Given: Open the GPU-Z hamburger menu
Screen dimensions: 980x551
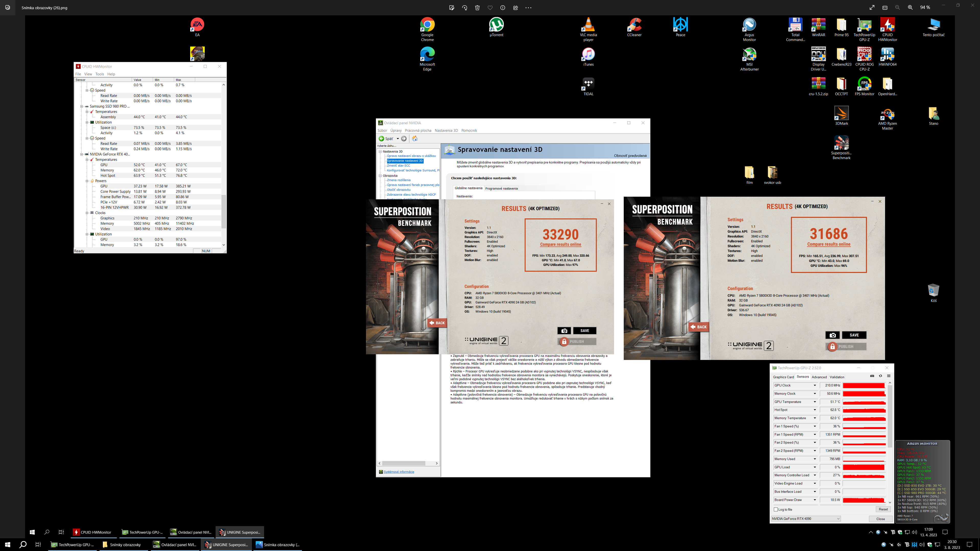Looking at the screenshot, I should [889, 376].
